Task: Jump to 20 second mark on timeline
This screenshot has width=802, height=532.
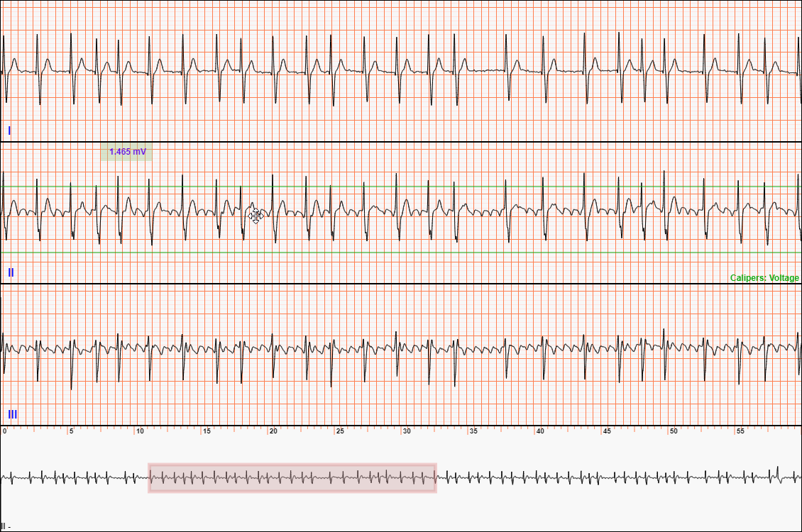Action: click(273, 431)
